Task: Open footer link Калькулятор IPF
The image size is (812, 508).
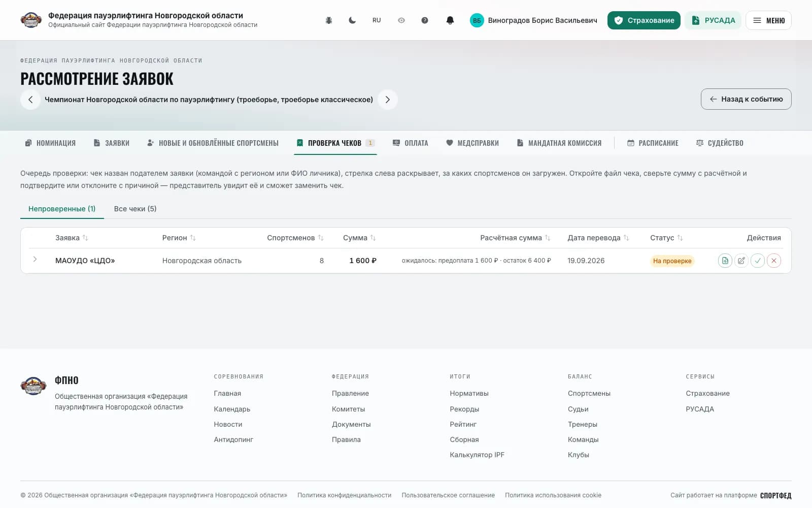Action: 477,455
